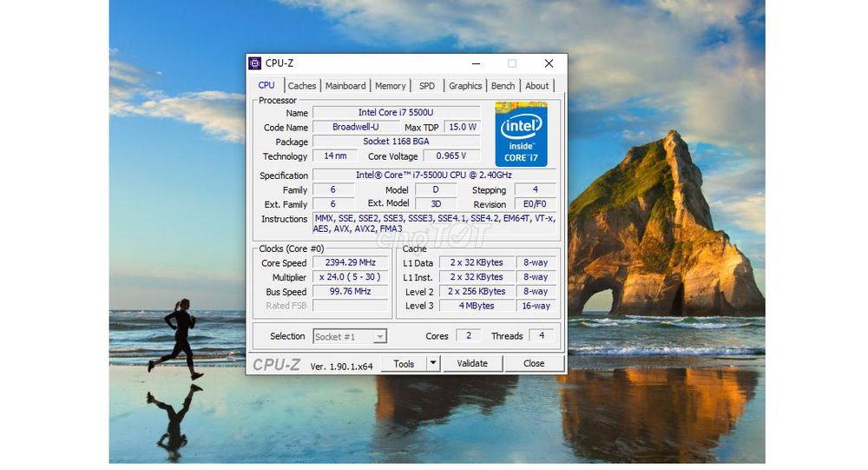Screen dimensions: 868x470
Task: Click the Level 3 4 MBytes value
Action: pyautogui.click(x=476, y=306)
